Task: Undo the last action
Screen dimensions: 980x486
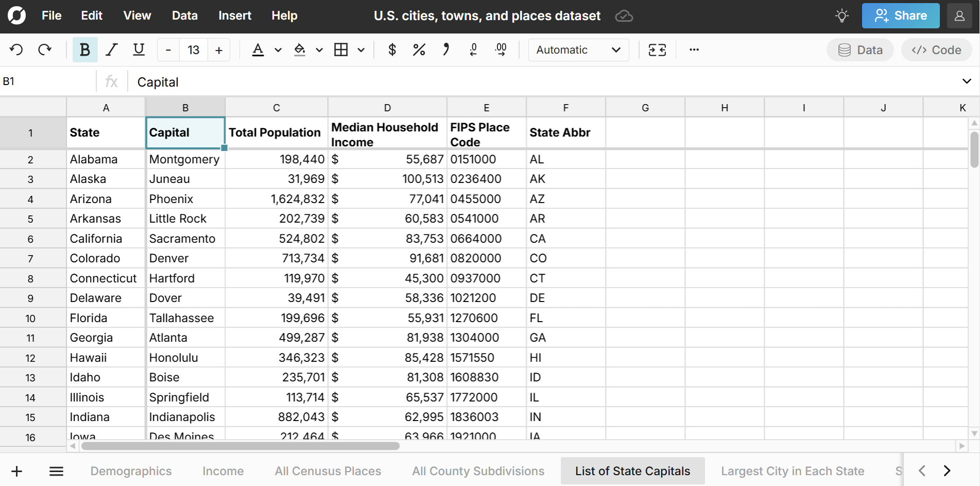Action: [16, 49]
